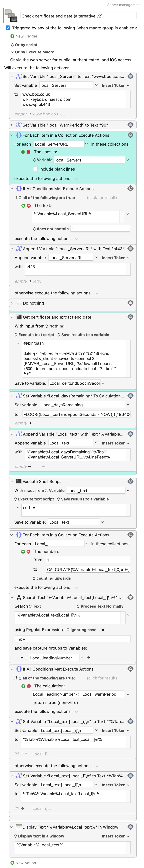Add range with green plus beside 'The numbers:'
Viewport: 144px width, 868px height.
click(x=23, y=552)
